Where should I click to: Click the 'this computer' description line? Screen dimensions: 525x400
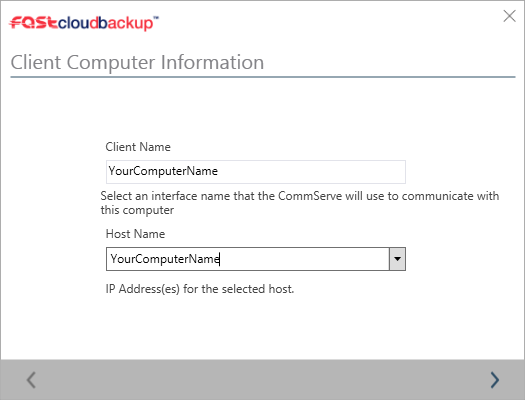point(137,210)
